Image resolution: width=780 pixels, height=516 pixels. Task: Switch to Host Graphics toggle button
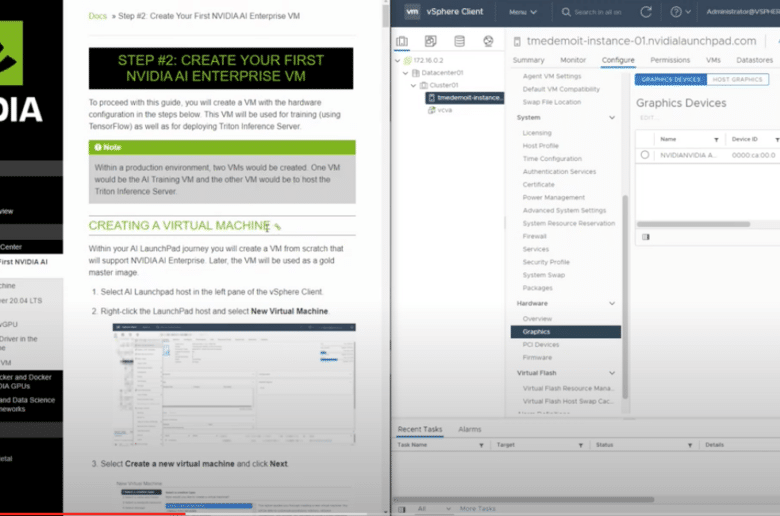click(737, 79)
